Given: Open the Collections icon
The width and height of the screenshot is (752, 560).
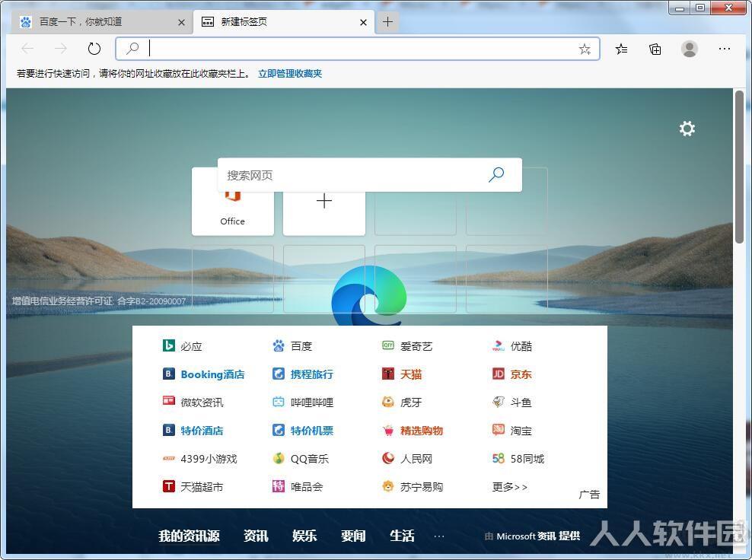Looking at the screenshot, I should click(655, 49).
